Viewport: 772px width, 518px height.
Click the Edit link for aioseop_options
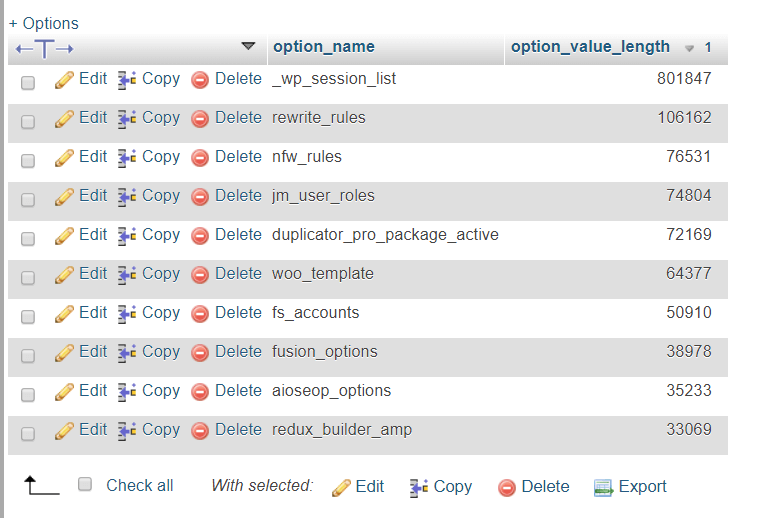[92, 391]
